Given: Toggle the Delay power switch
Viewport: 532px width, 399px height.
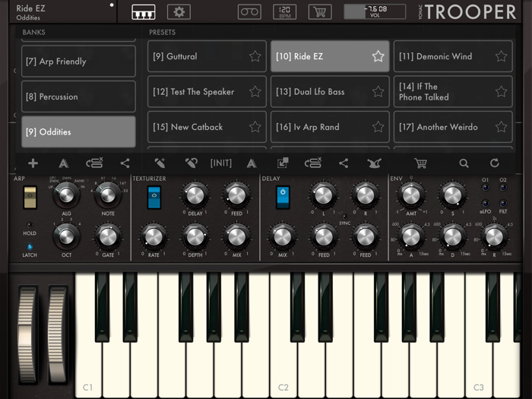Looking at the screenshot, I should [283, 197].
